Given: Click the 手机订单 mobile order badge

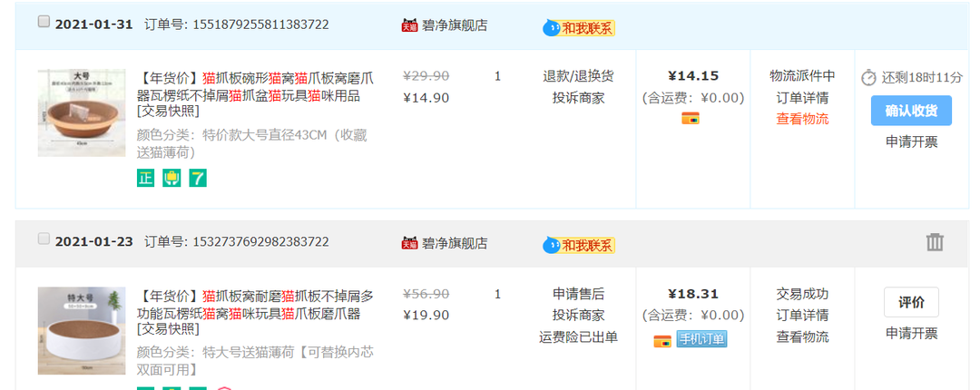Looking at the screenshot, I should pyautogui.click(x=701, y=339).
